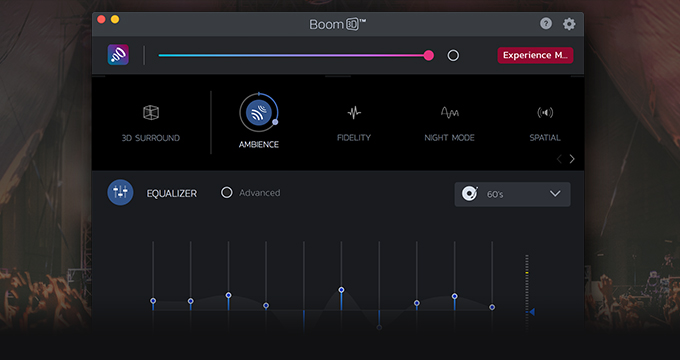The image size is (680, 360).
Task: Enable the Spatial speaker icon
Action: 545,113
